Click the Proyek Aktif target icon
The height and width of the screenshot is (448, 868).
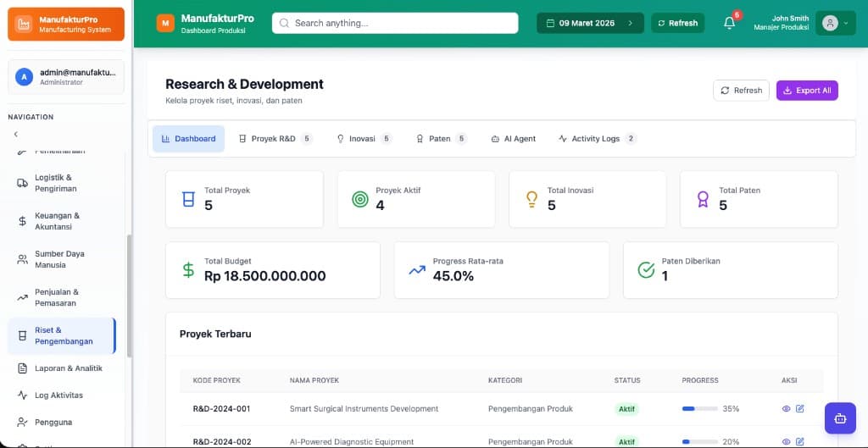coord(360,199)
